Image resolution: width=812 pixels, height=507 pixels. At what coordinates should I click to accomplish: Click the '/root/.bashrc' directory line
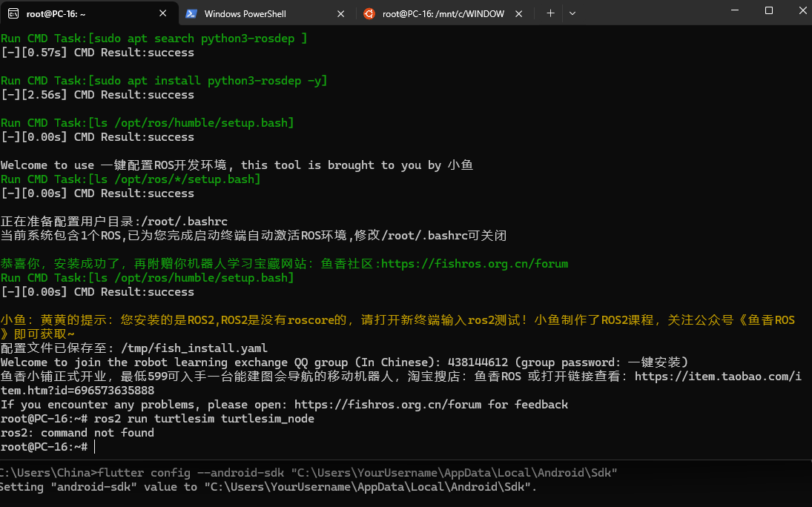tap(114, 222)
